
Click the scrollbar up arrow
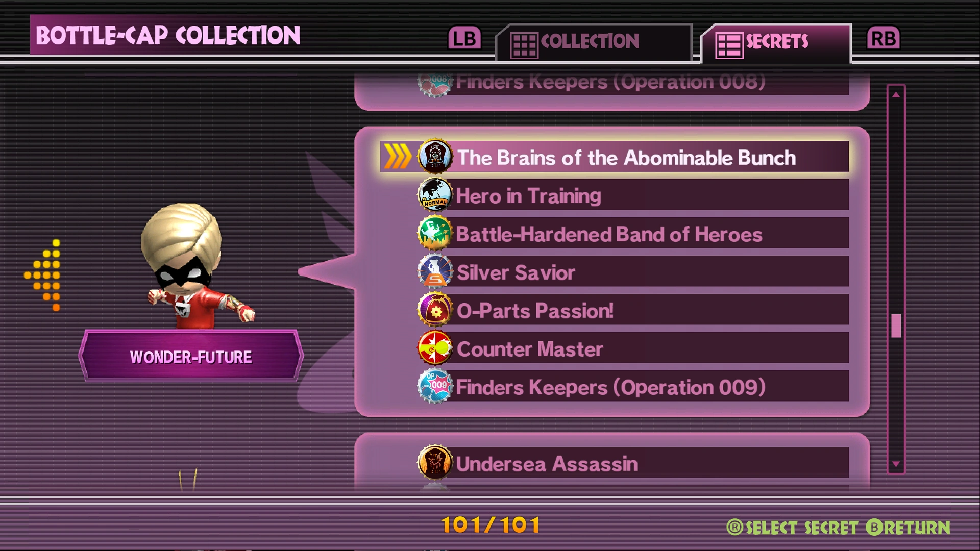click(896, 95)
